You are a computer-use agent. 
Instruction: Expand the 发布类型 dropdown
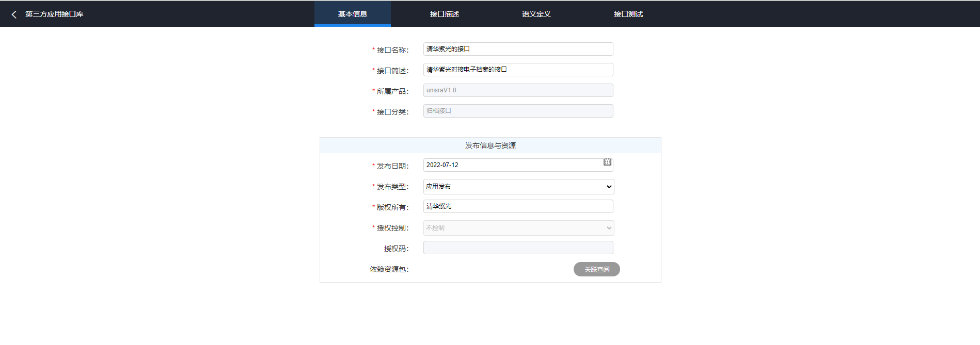pos(518,187)
